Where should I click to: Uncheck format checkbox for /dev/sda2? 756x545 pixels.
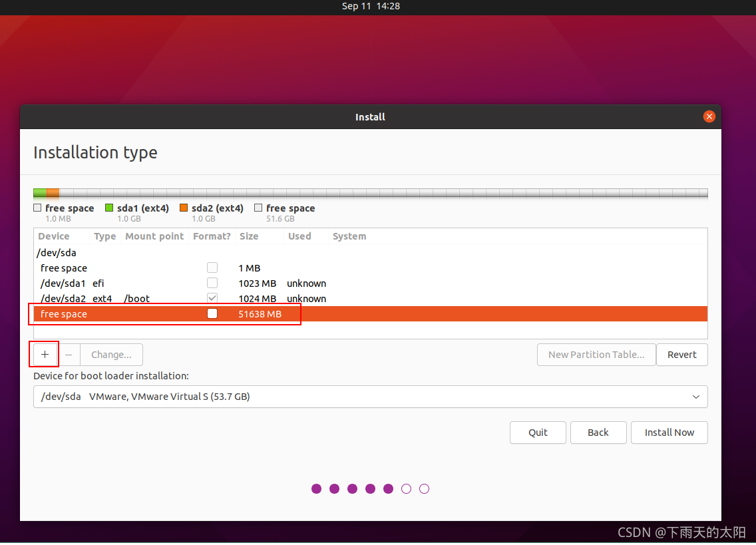[x=212, y=299]
